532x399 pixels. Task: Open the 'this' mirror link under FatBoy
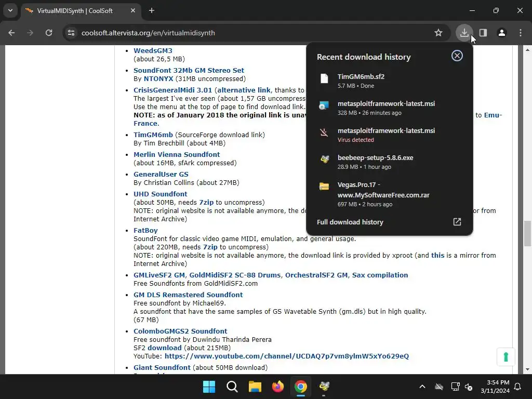[x=437, y=255]
